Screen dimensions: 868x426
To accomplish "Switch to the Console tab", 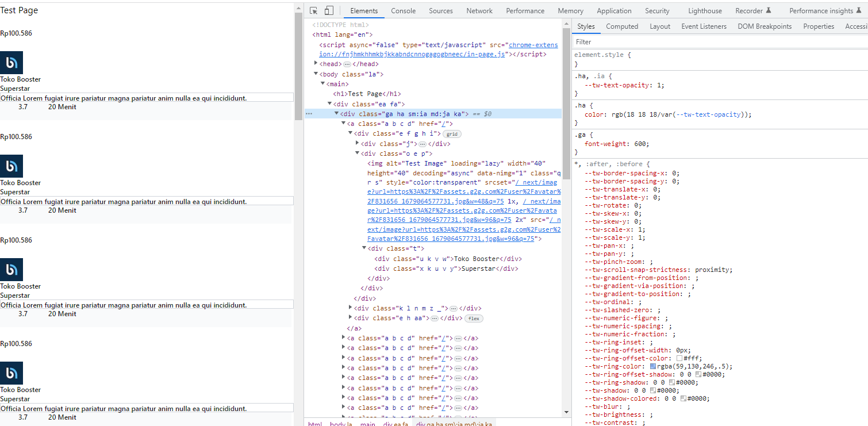I will [404, 11].
